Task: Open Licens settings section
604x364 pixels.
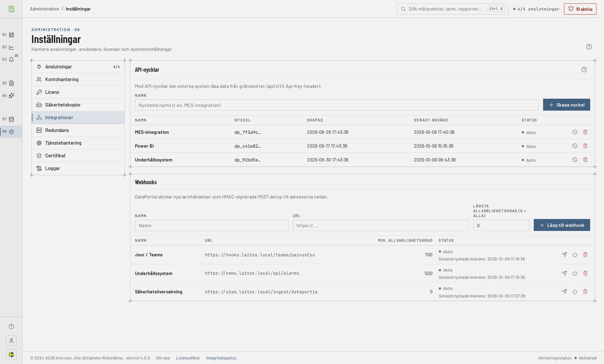Action: click(78, 92)
